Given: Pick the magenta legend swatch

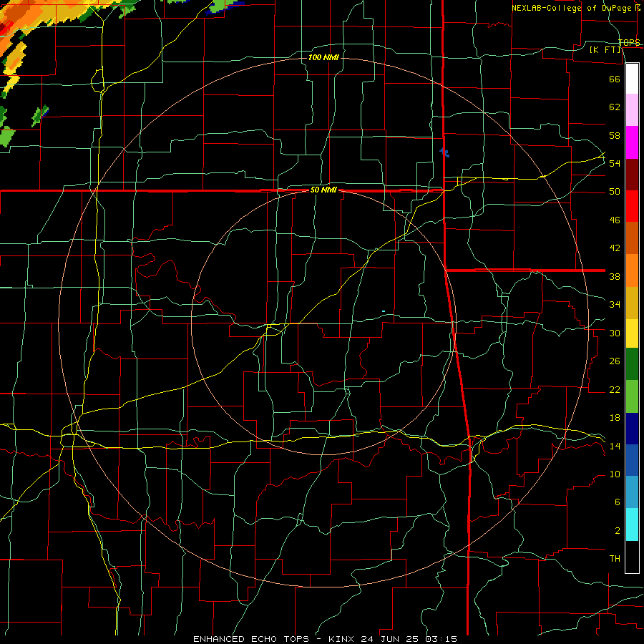Looking at the screenshot, I should coord(632,142).
